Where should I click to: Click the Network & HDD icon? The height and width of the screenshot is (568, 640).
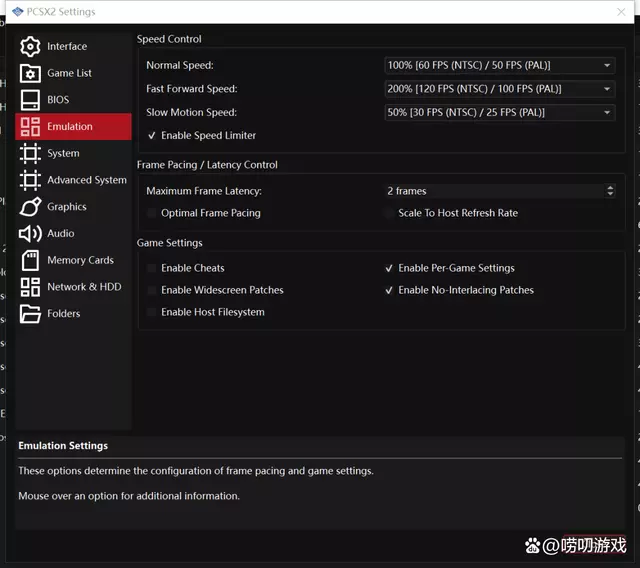[x=30, y=287]
